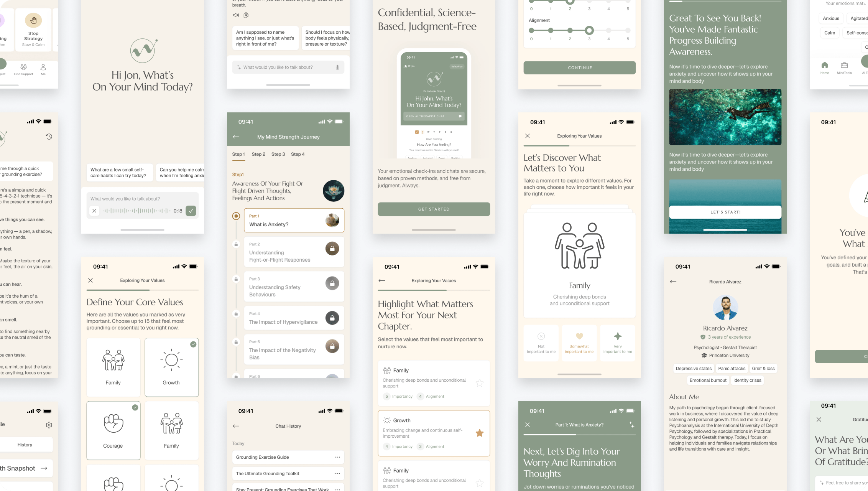Tap the underwater diver image

tap(725, 117)
